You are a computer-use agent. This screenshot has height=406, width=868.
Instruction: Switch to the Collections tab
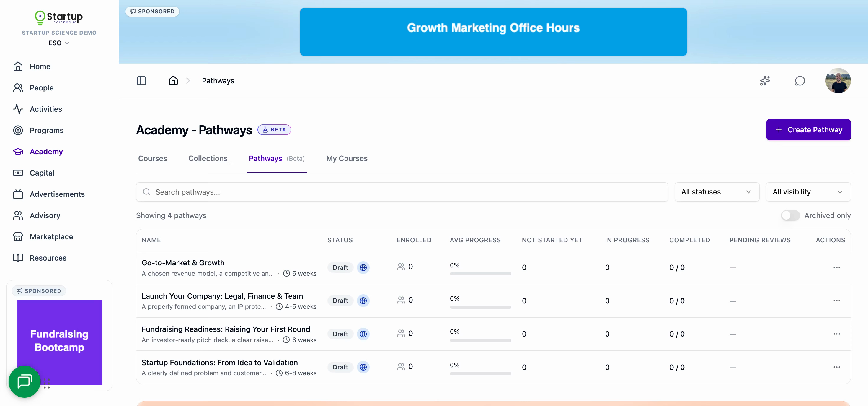coord(208,158)
